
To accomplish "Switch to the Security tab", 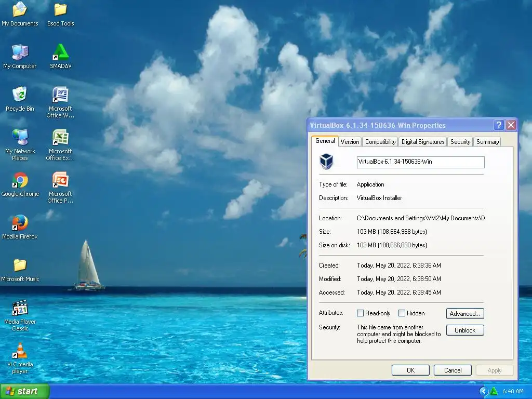I will (460, 142).
